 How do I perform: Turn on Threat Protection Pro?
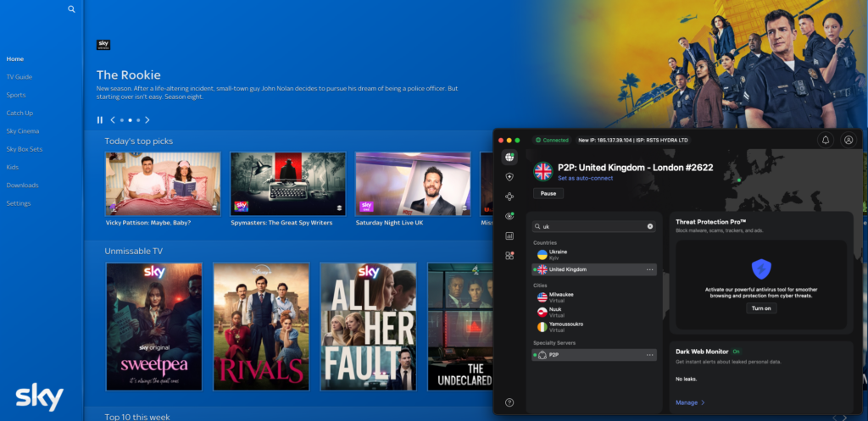coord(761,308)
